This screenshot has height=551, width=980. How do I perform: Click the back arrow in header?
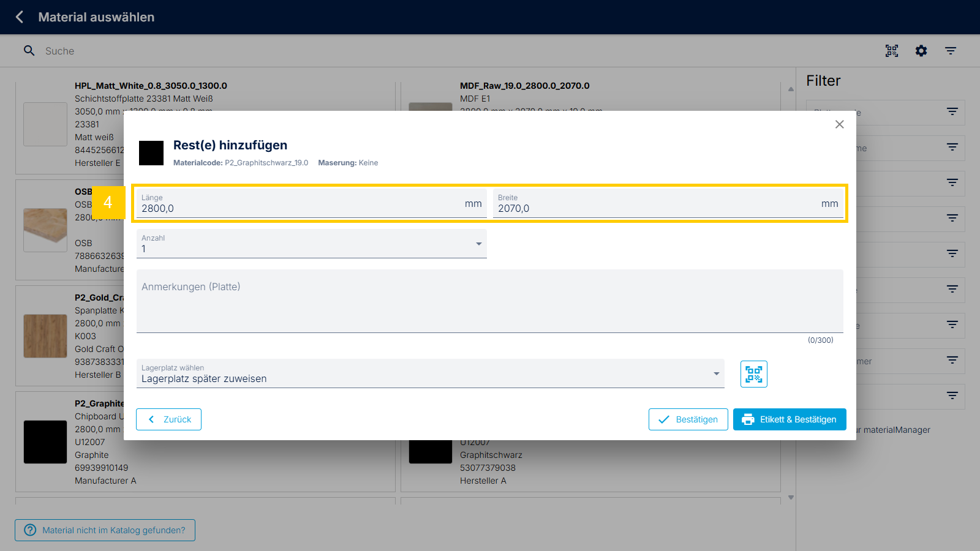click(20, 17)
